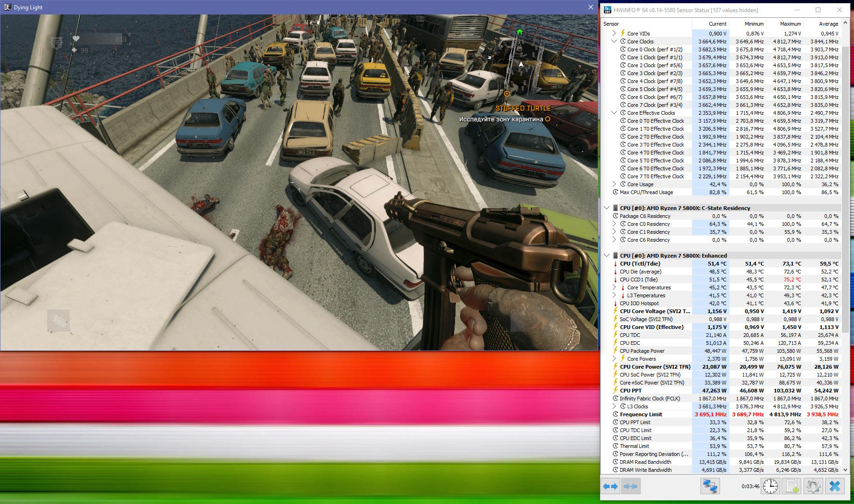Collapse the C-State Residency sensor section

click(607, 208)
